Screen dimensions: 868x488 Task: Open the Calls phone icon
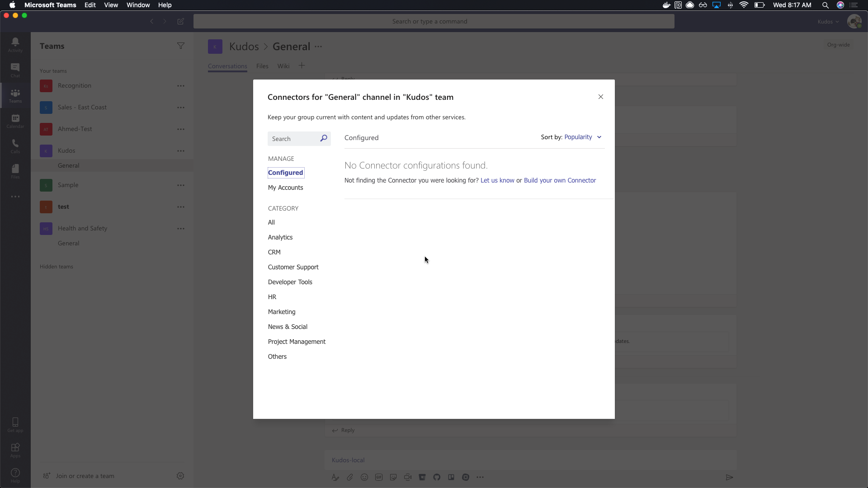pos(15,146)
